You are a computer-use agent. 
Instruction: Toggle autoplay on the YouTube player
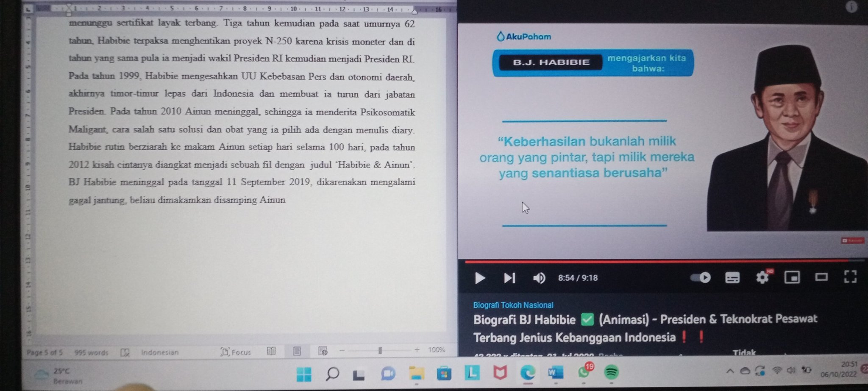(701, 278)
